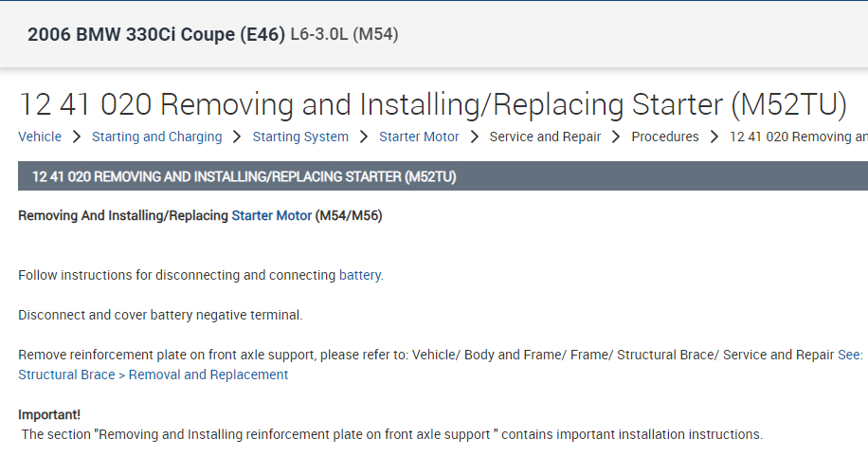Select the Service and Repair breadcrumb
Screen dimensions: 868x457
click(x=545, y=137)
